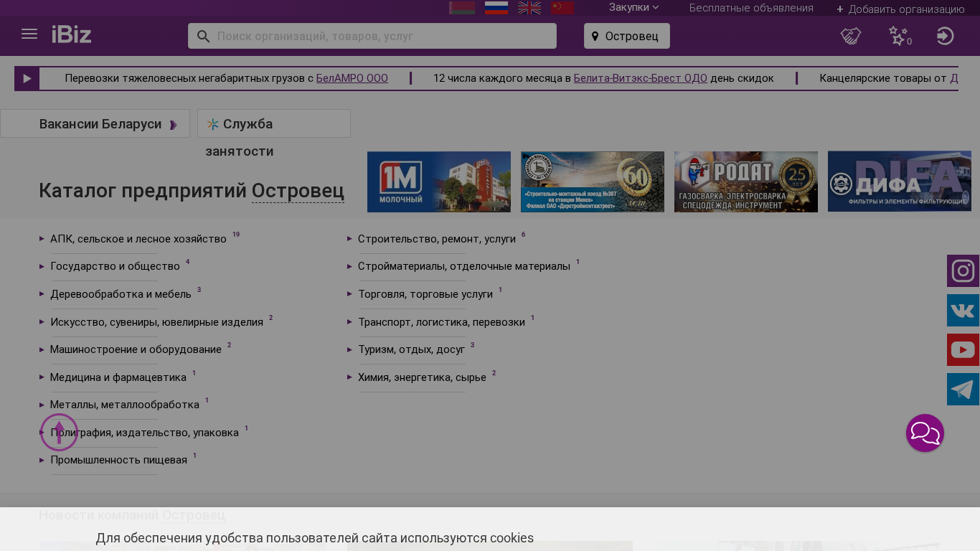Screen dimensions: 980x551
Task: Open the Родат banner
Action: (x=746, y=182)
